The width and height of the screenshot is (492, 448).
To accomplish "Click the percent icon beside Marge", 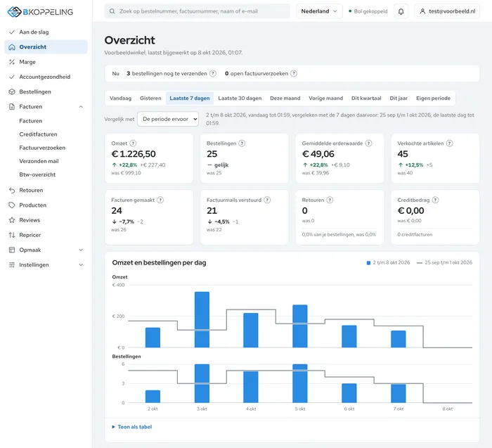I will tap(12, 62).
